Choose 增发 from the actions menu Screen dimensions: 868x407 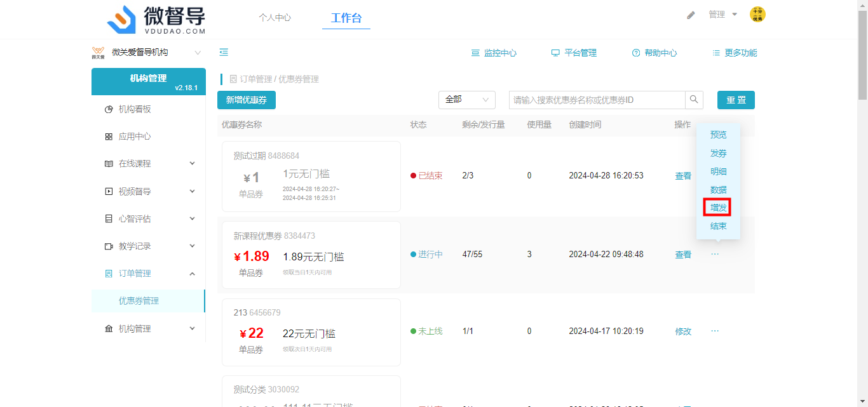coord(719,208)
